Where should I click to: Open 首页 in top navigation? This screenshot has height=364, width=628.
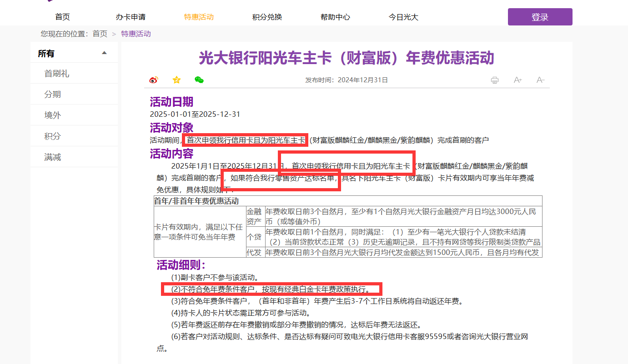pos(62,17)
